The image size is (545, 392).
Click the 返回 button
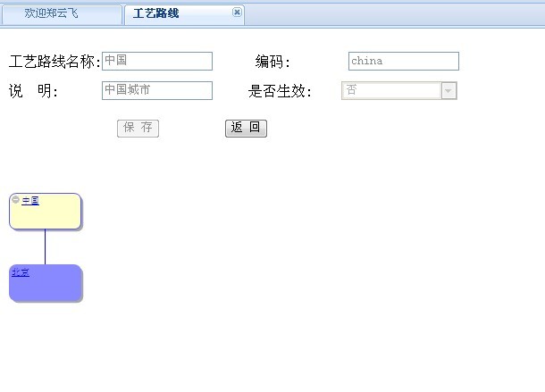(x=246, y=129)
